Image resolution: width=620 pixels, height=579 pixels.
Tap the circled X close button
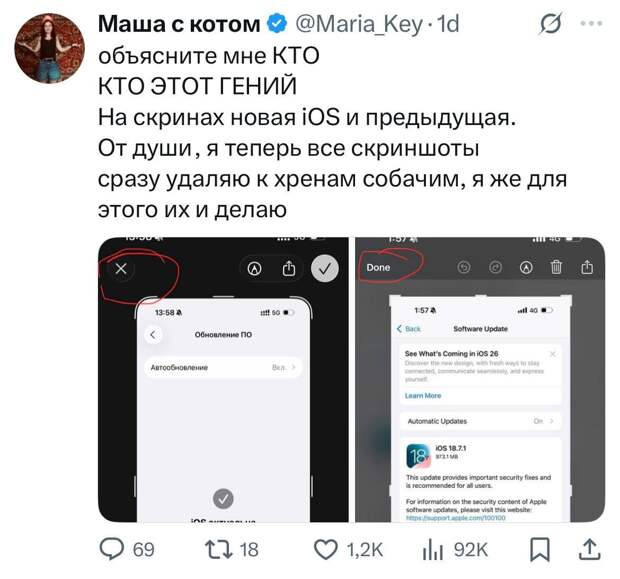click(x=121, y=269)
